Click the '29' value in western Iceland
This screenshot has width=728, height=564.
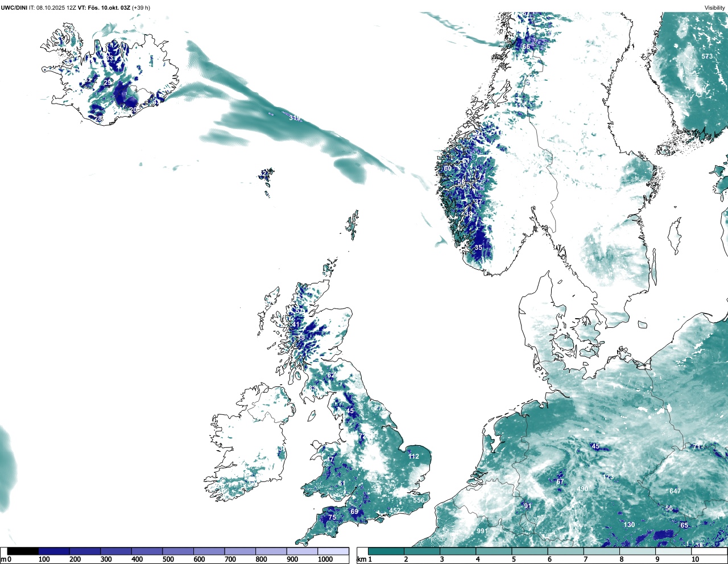[x=107, y=83]
